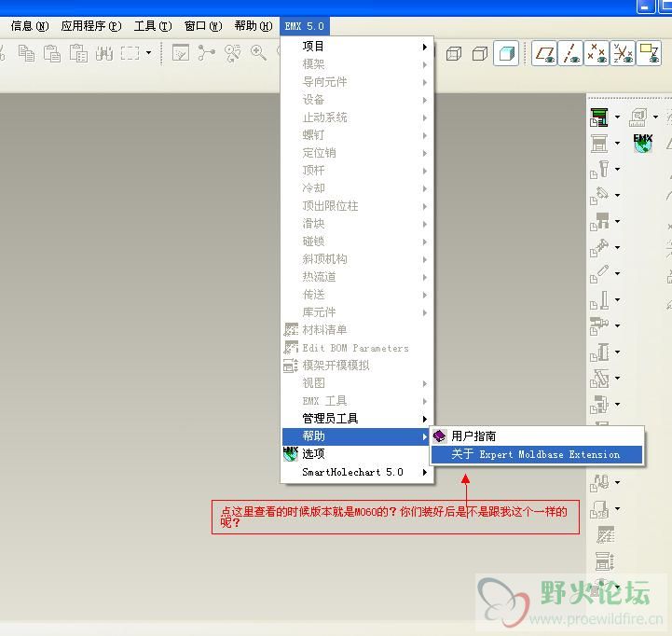Click the find binoculars icon
Screen dimensions: 672x636
[104, 53]
